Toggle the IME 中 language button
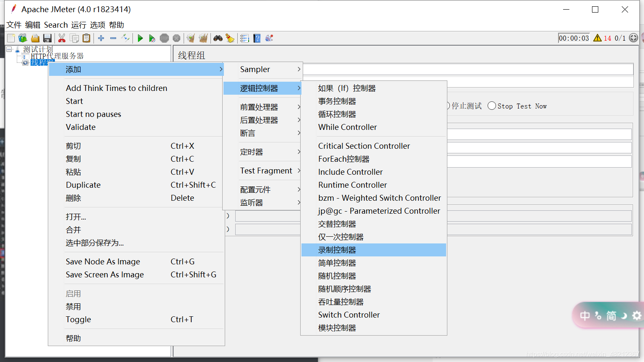This screenshot has height=362, width=644. point(585,315)
